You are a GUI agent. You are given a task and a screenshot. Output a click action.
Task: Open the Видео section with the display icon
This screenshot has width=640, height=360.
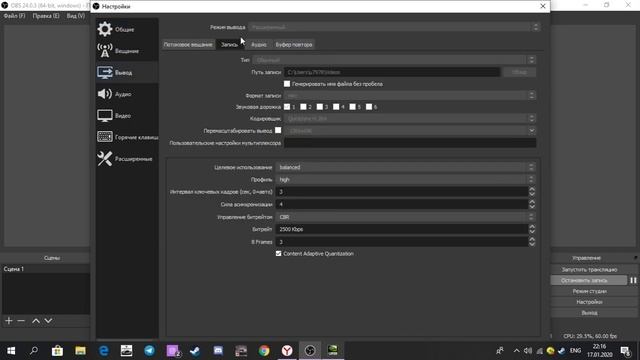coord(127,116)
